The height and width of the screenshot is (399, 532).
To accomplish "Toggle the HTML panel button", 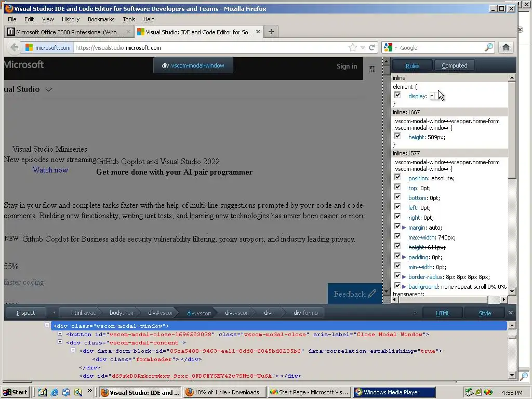I will coord(443,313).
